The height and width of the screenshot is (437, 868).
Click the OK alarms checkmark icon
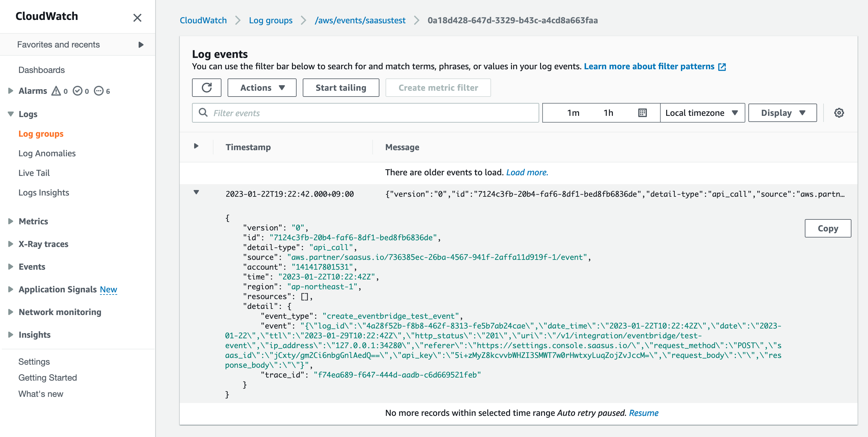click(78, 91)
